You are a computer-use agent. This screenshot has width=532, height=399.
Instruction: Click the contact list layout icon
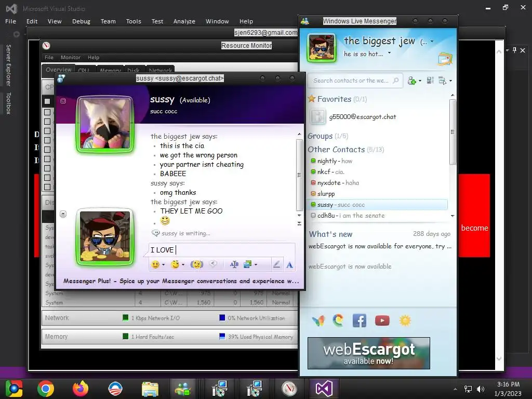tap(430, 81)
